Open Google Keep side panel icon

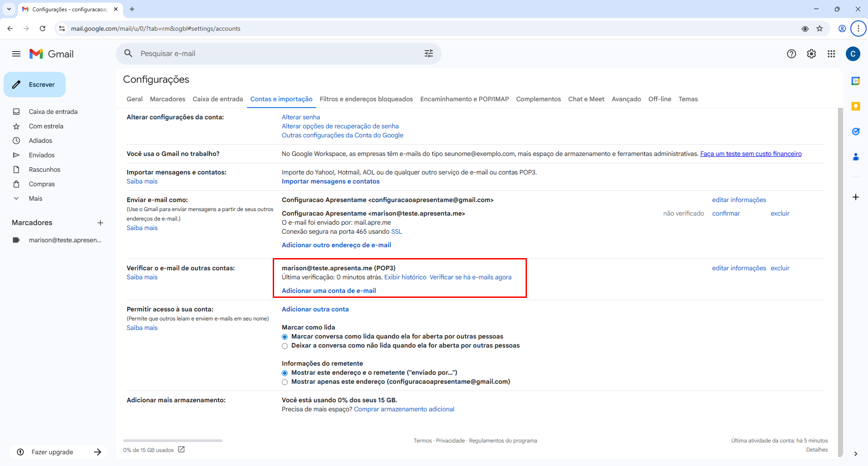[855, 106]
